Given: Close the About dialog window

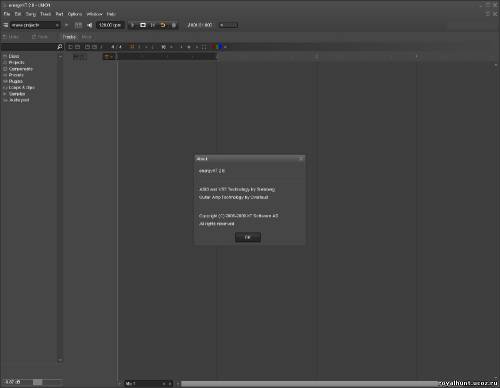Looking at the screenshot, I should (301, 159).
